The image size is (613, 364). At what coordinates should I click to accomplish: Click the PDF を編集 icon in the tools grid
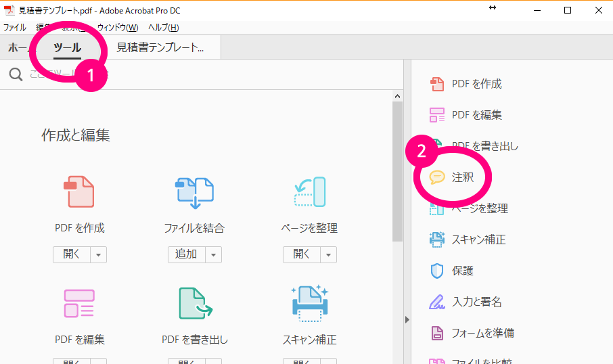[79, 303]
